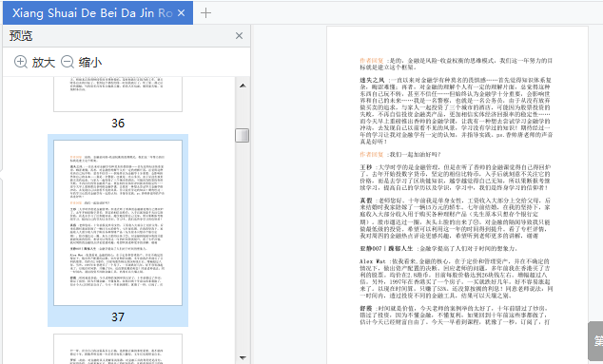This screenshot has height=364, width=603.
Task: Close the 预览 preview panel
Action: click(239, 36)
